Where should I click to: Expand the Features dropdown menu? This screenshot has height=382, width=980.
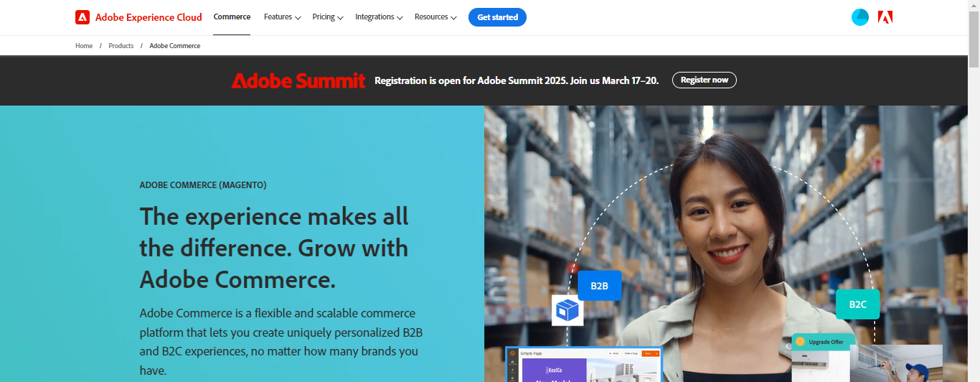(x=282, y=17)
